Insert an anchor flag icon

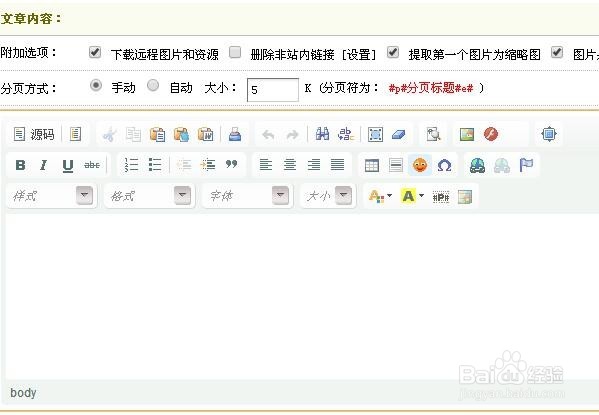click(526, 165)
